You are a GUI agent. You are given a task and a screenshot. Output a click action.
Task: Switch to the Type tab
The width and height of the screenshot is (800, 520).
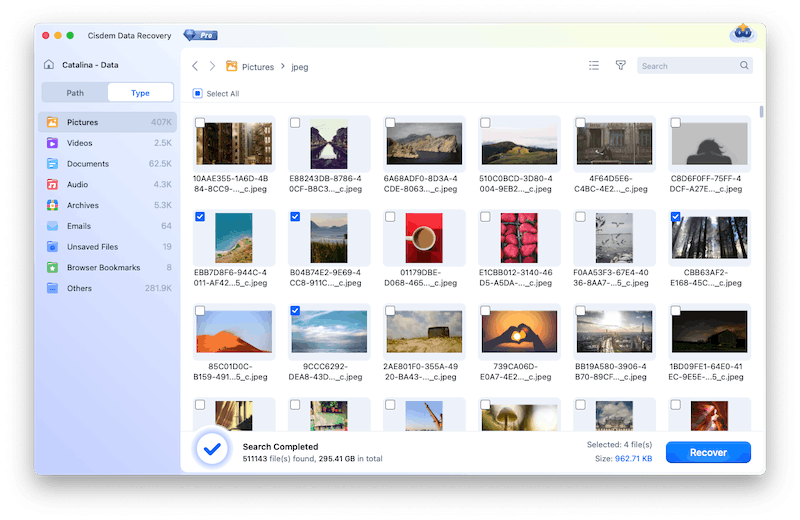coord(140,93)
